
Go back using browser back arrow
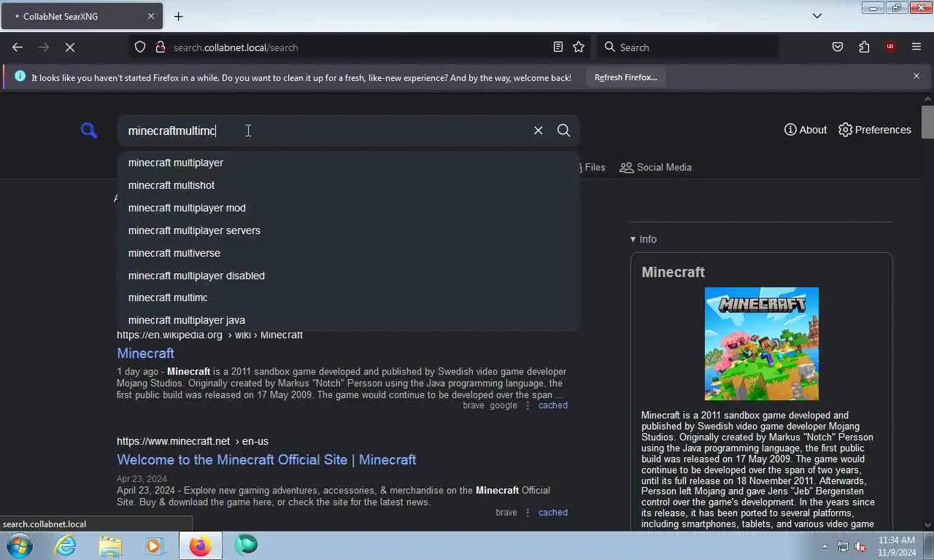click(x=18, y=47)
